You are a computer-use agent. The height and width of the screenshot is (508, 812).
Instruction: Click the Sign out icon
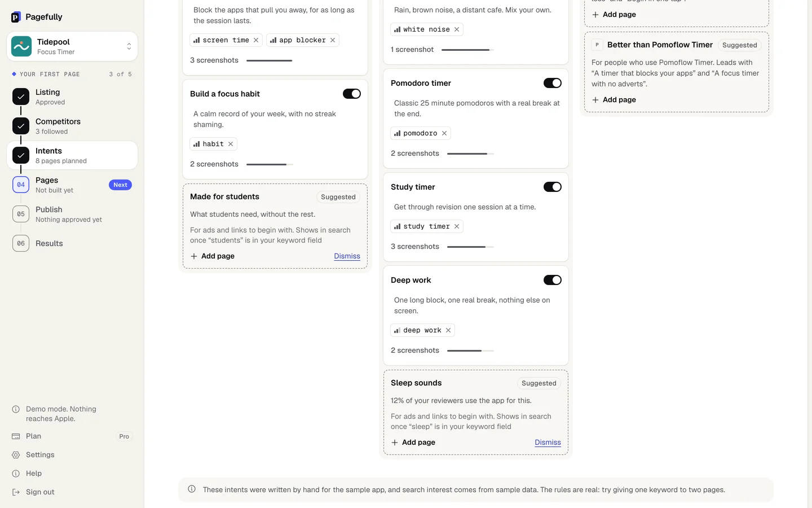click(16, 492)
